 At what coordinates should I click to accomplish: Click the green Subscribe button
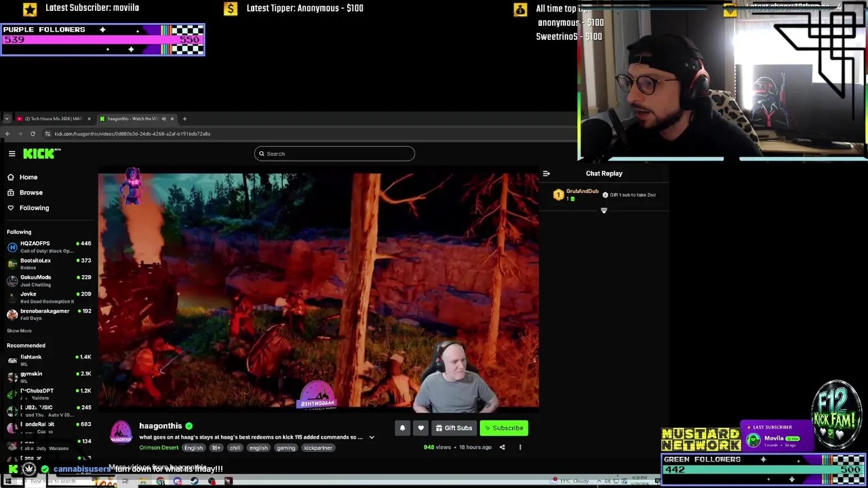504,428
